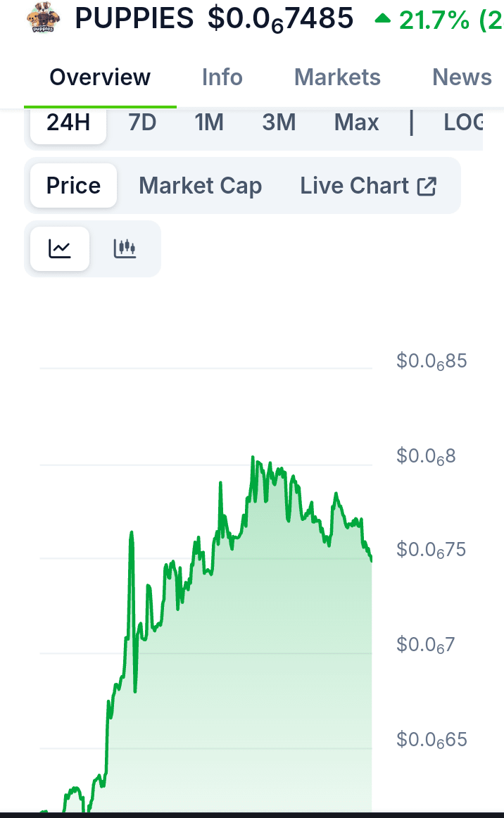Choose the 1M time range
The width and height of the screenshot is (504, 818).
coord(209,123)
